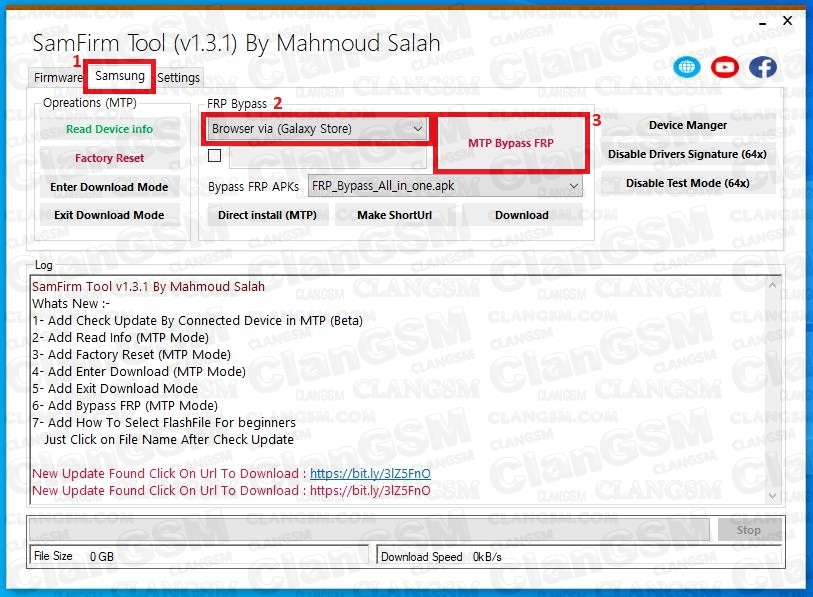
Task: Click the Download Speed 0kB/s field
Action: [579, 556]
